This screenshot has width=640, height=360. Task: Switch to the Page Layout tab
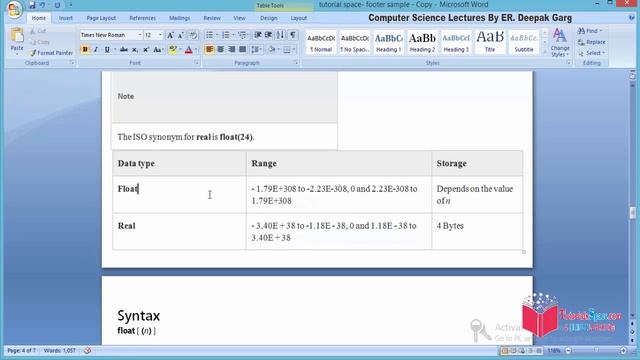[x=101, y=18]
